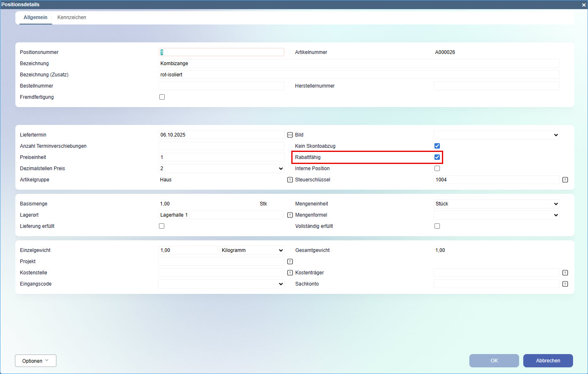Open the Projekt lookup icon

[x=290, y=262]
